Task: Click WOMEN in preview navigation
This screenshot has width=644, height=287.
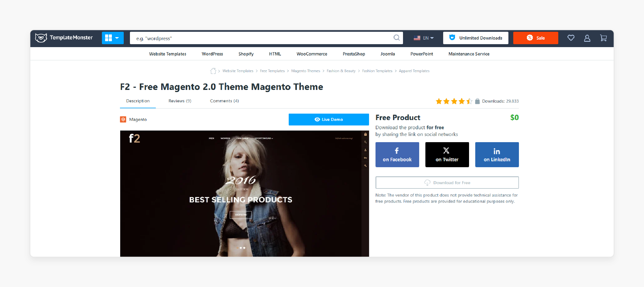Action: click(225, 138)
